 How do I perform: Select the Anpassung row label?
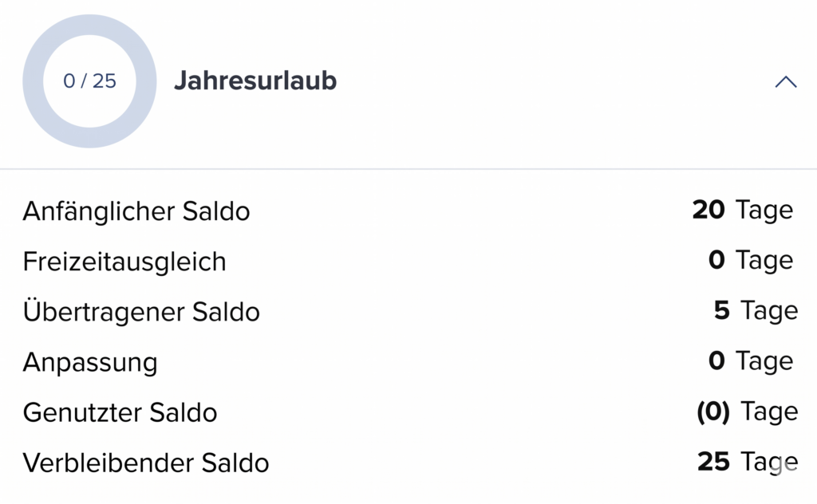[90, 361]
